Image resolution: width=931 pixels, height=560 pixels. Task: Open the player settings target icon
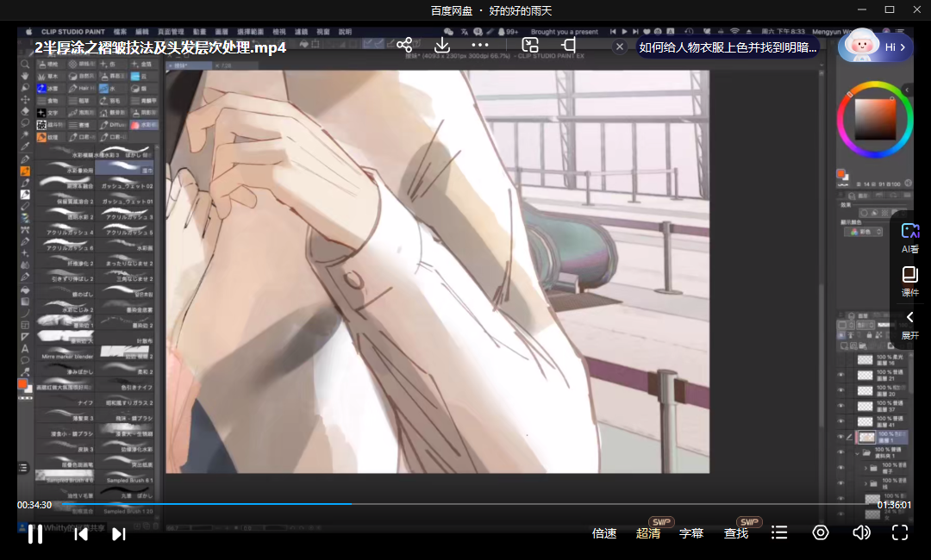click(x=821, y=532)
